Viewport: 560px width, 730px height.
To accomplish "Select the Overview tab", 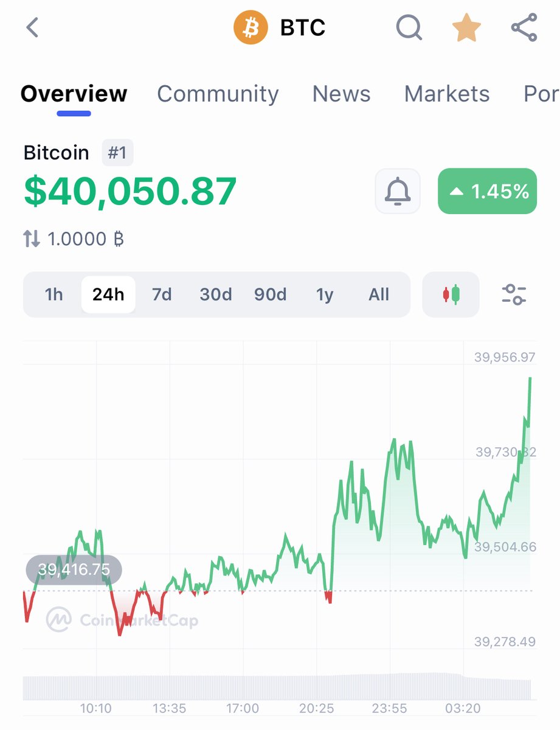I will [74, 94].
